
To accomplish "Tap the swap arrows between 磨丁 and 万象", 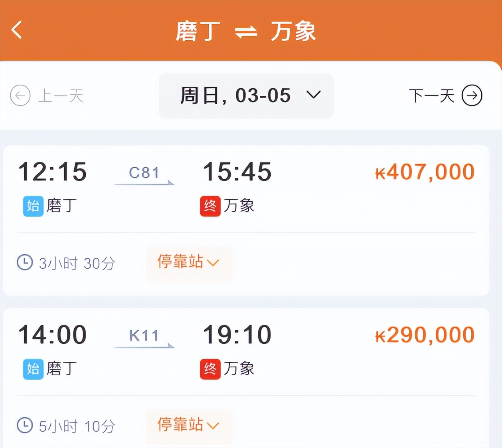I will [245, 33].
